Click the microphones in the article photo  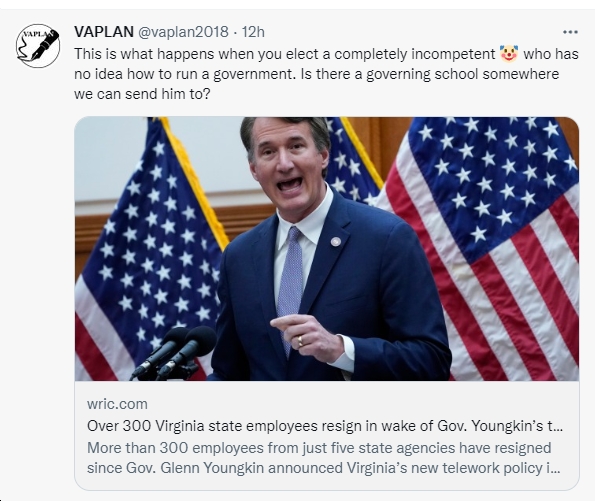(175, 353)
